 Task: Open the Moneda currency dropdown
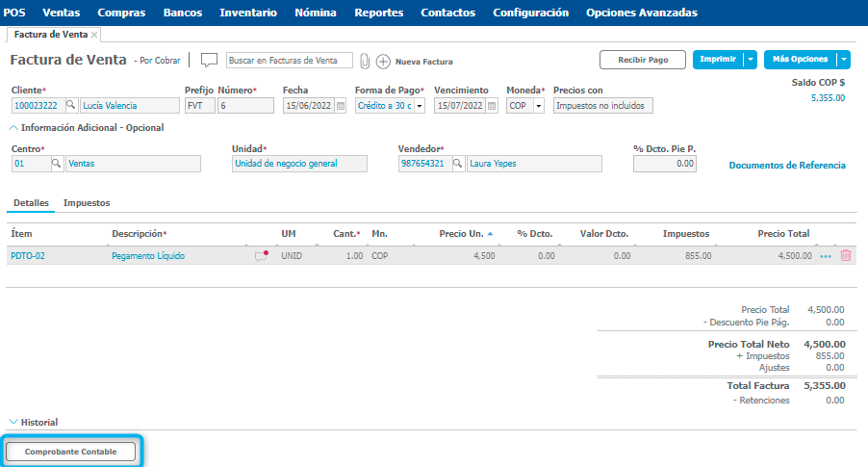tap(538, 106)
